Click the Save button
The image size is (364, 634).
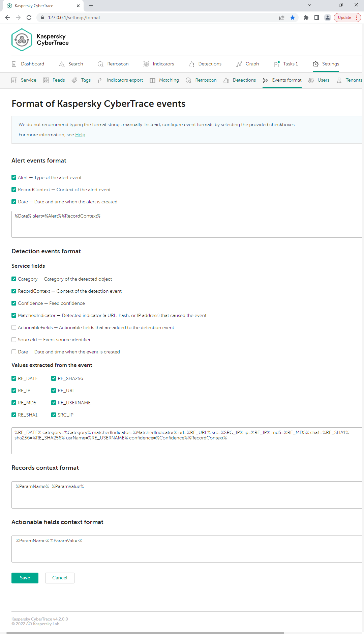pos(25,578)
